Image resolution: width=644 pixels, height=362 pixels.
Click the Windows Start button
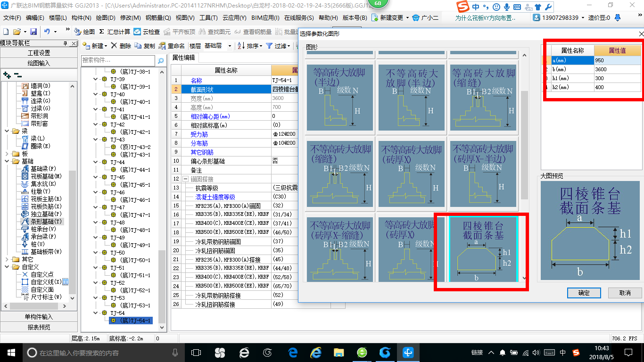(11, 352)
